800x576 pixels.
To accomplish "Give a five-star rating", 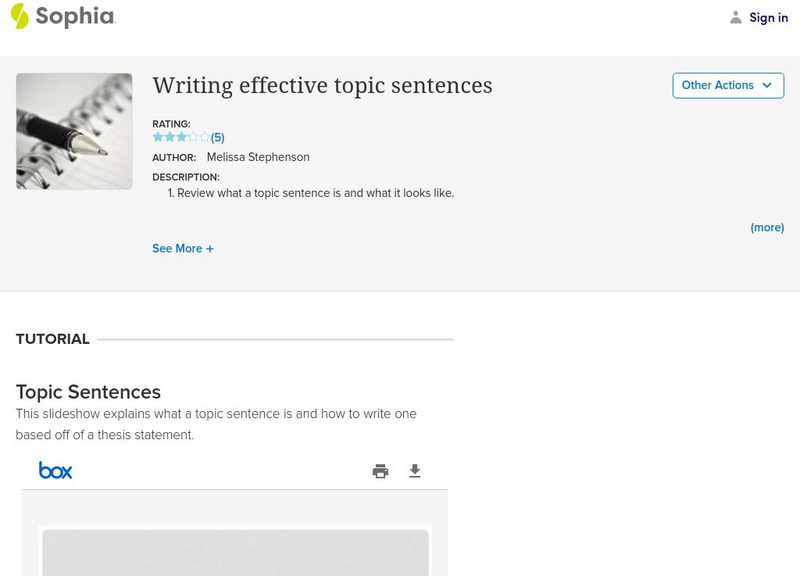I will coord(205,137).
